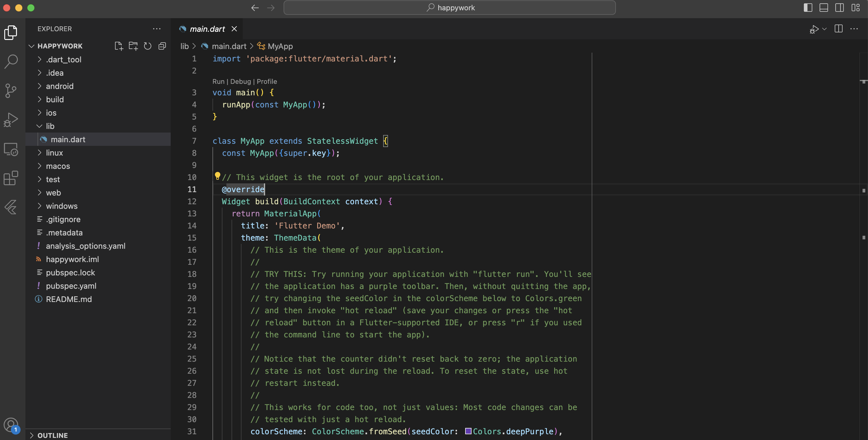Image resolution: width=868 pixels, height=440 pixels.
Task: Open the Run and Debug view
Action: click(11, 120)
